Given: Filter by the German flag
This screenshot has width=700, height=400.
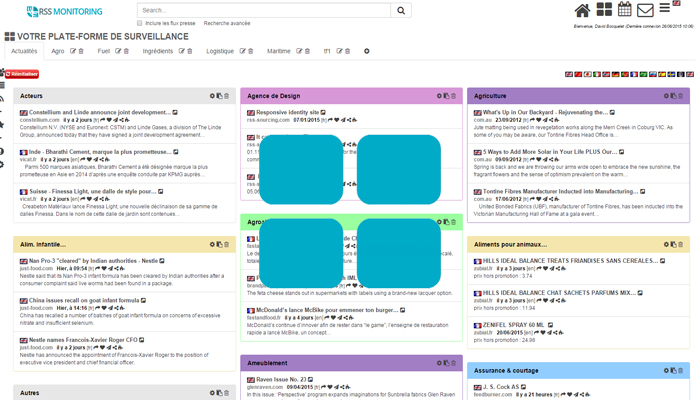Looking at the screenshot, I should 616,74.
